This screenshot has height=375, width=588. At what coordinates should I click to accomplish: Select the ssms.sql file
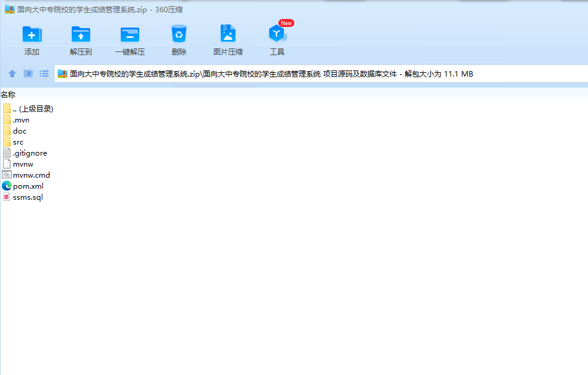coord(23,197)
